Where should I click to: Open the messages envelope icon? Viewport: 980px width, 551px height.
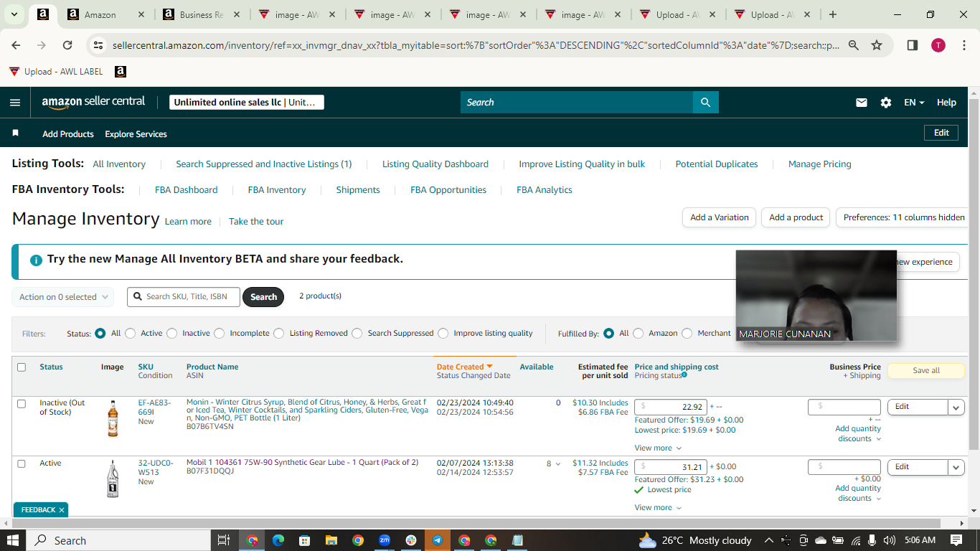(862, 103)
